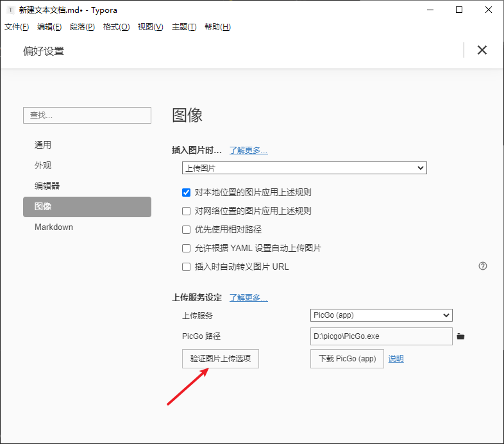The width and height of the screenshot is (504, 444).
Task: Open the 上传图片 insert-action dropdown
Action: [x=305, y=168]
